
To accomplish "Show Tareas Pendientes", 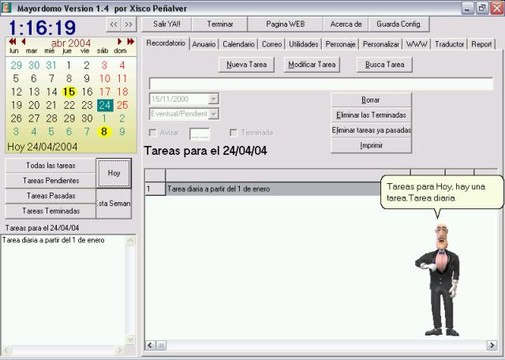I will point(51,180).
